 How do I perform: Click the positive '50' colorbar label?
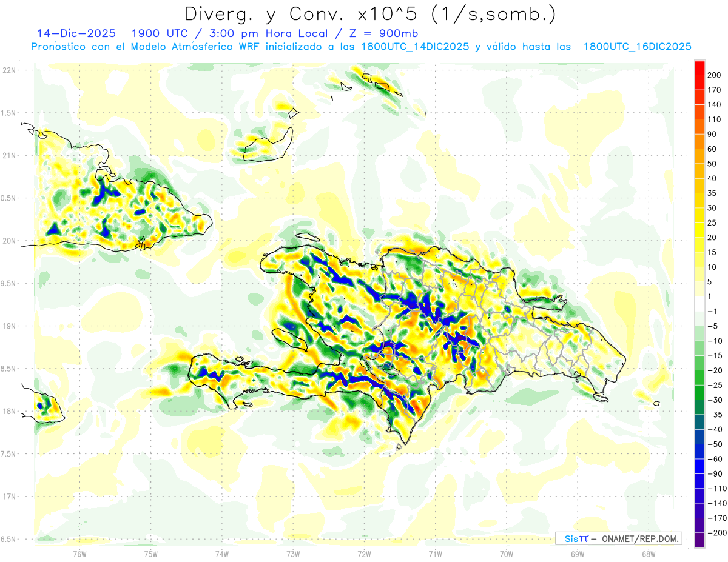click(x=713, y=164)
